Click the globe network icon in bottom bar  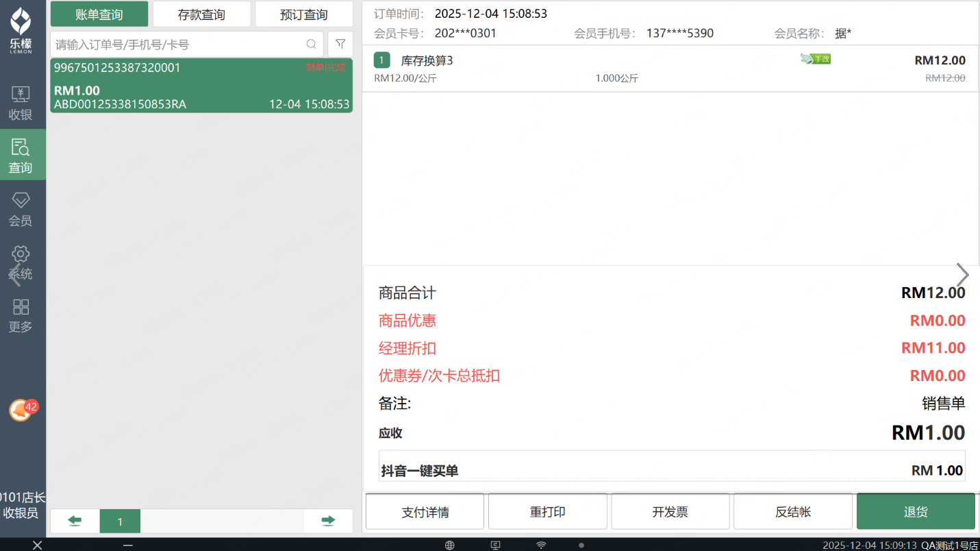coord(449,546)
